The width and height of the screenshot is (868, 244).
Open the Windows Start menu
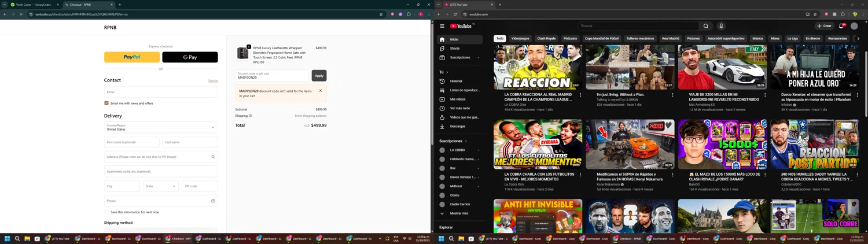point(8,238)
